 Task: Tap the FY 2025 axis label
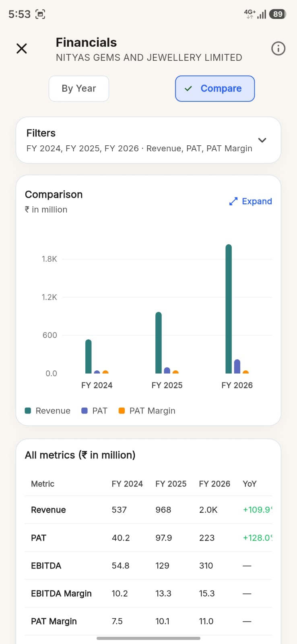(167, 385)
